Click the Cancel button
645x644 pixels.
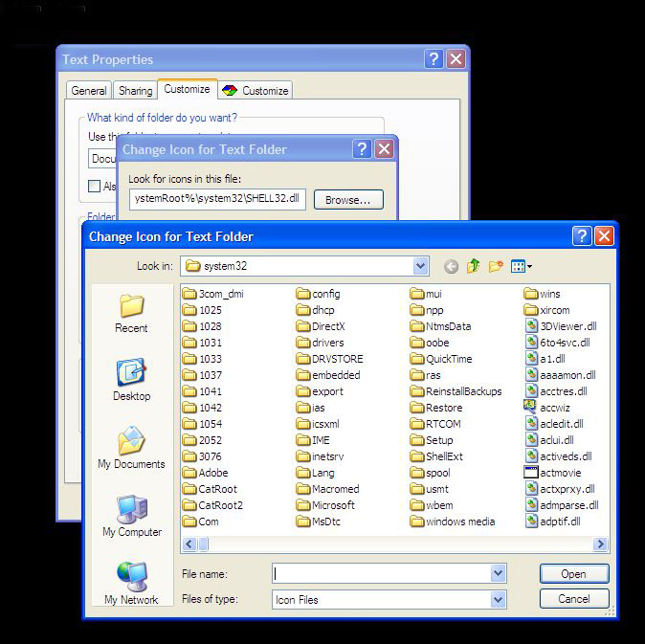click(x=574, y=599)
